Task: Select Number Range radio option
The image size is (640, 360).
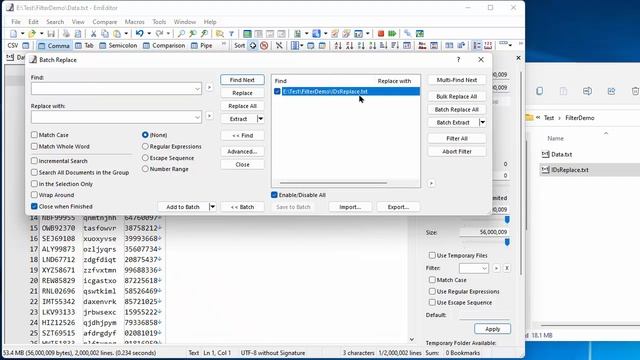Action: click(x=145, y=169)
